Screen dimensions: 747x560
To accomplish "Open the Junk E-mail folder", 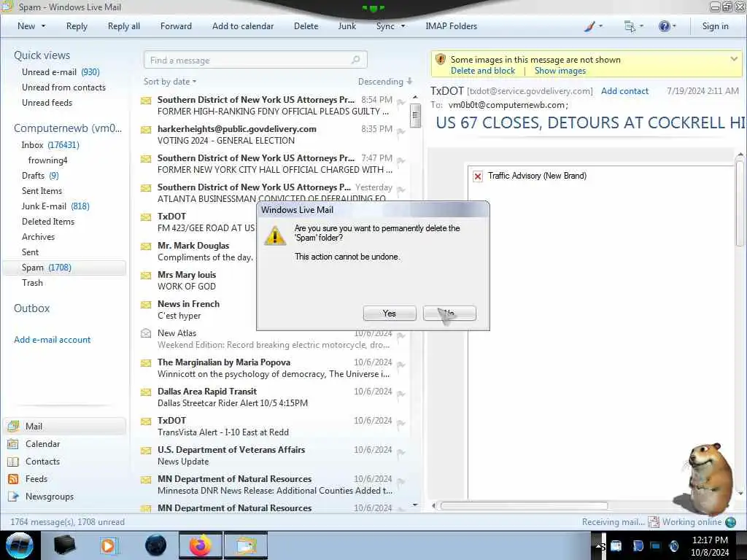I will tap(55, 206).
